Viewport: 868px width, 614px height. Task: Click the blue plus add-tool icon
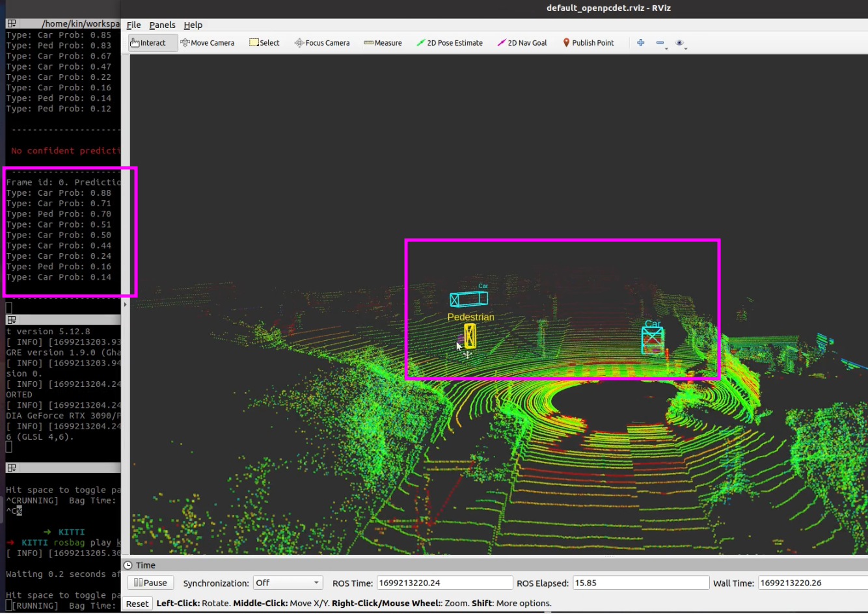[640, 43]
